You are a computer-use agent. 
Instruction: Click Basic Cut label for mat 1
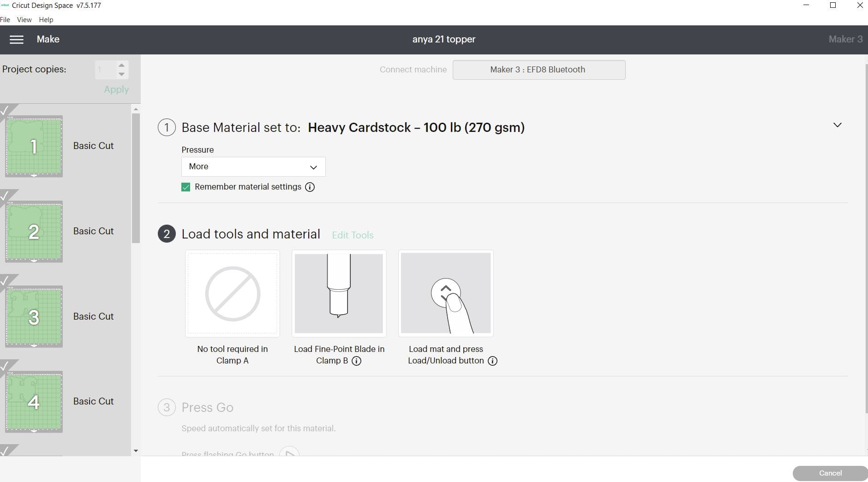93,146
